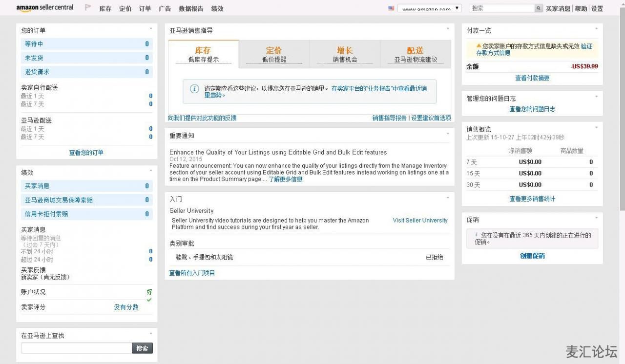Click 查看所有入门项目 link
625x364 pixels.
click(x=192, y=273)
